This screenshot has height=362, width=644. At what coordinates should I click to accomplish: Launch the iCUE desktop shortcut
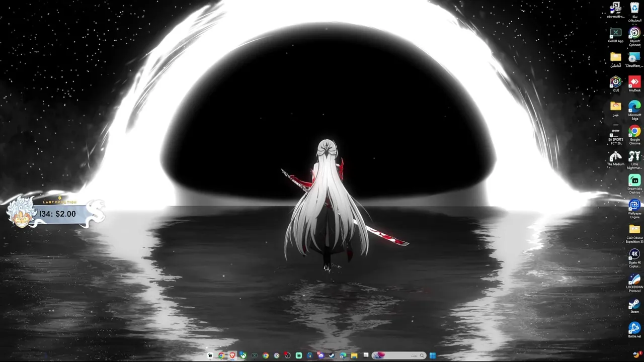[x=615, y=84]
